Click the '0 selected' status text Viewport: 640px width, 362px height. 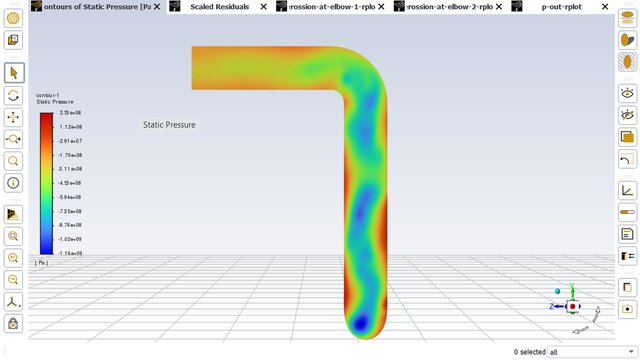tap(529, 352)
